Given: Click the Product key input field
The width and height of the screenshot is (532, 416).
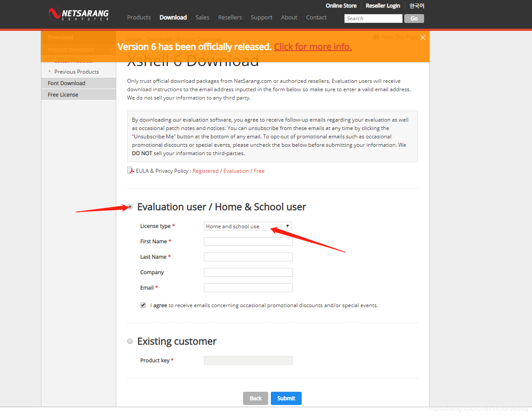Looking at the screenshot, I should click(x=248, y=360).
